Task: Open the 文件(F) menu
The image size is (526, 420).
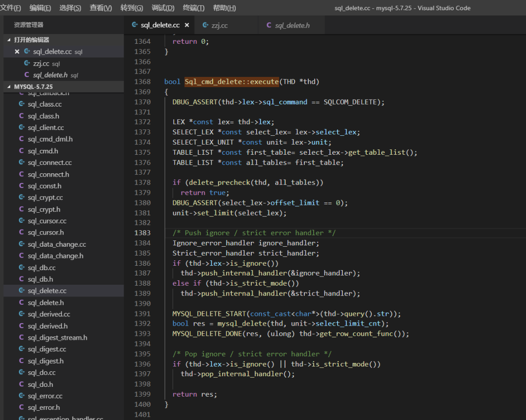Action: [11, 8]
